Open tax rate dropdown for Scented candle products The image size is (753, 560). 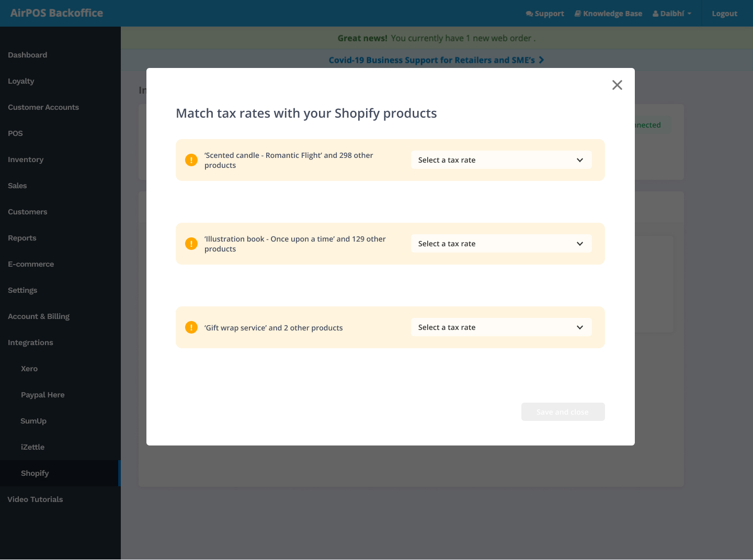coord(501,160)
